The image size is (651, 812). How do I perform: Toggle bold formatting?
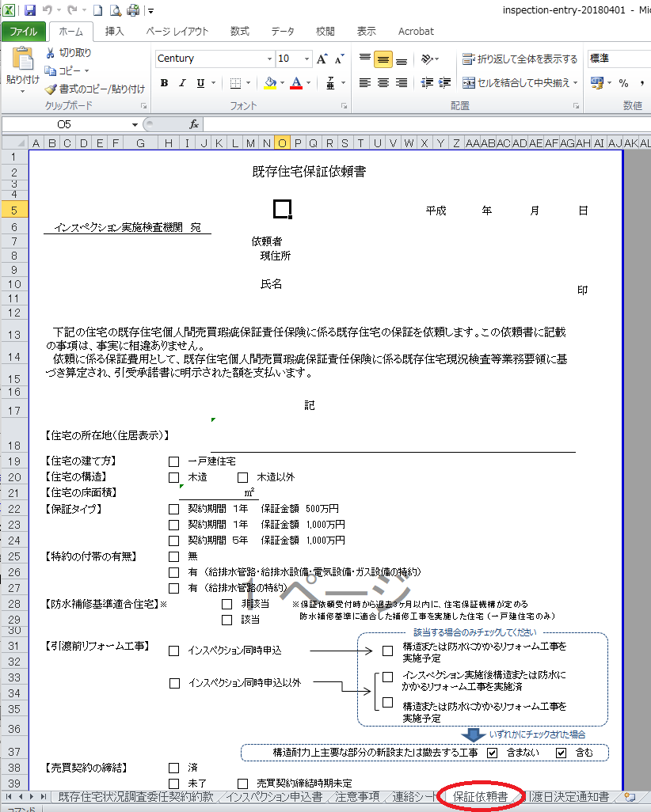(164, 83)
